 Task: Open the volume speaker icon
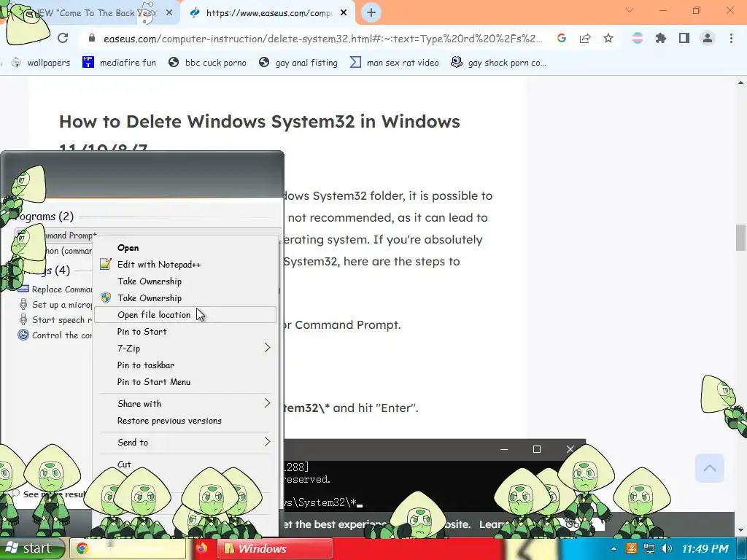coord(667,548)
